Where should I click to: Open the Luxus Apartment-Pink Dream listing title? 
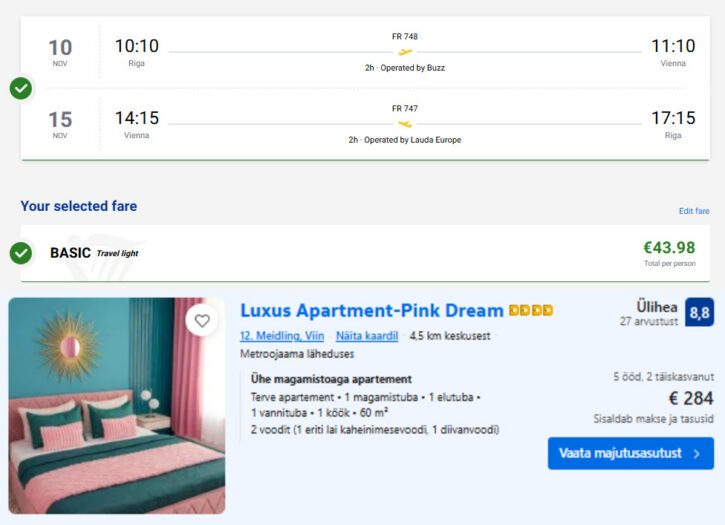tap(371, 311)
